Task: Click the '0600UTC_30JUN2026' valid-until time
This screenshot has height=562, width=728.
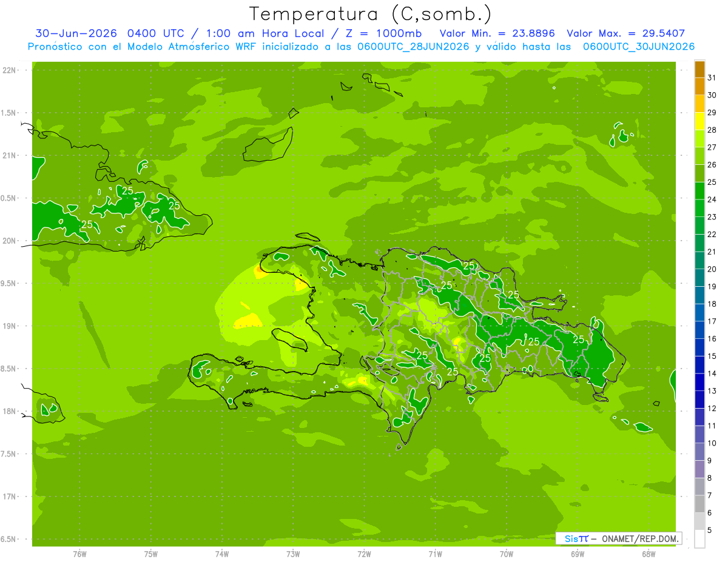Action: click(639, 47)
